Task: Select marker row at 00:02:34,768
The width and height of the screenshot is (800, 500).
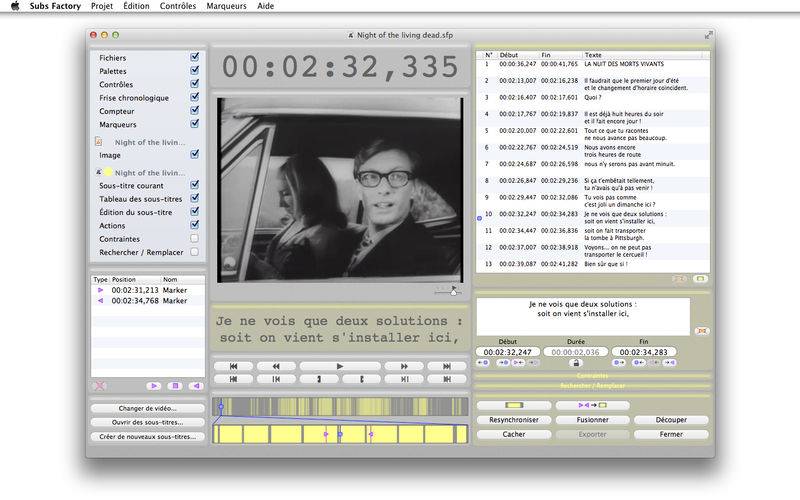Action: [x=148, y=301]
